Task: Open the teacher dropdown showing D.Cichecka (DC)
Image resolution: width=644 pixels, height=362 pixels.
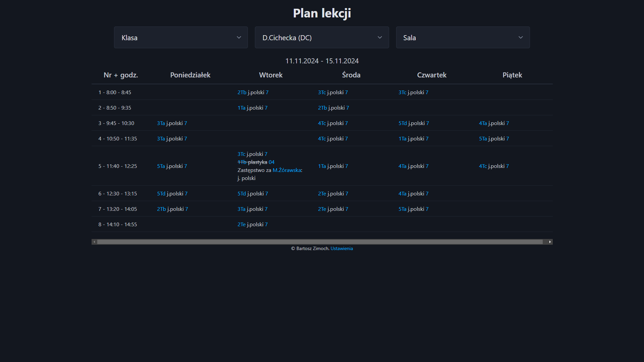Action: tap(321, 37)
